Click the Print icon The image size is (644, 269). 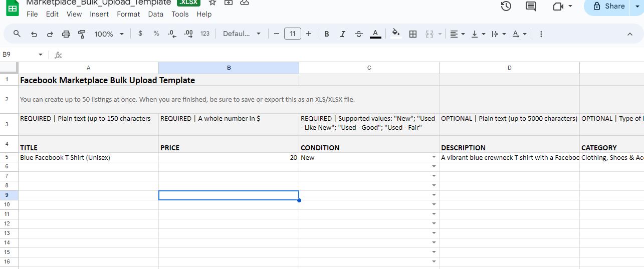click(66, 34)
